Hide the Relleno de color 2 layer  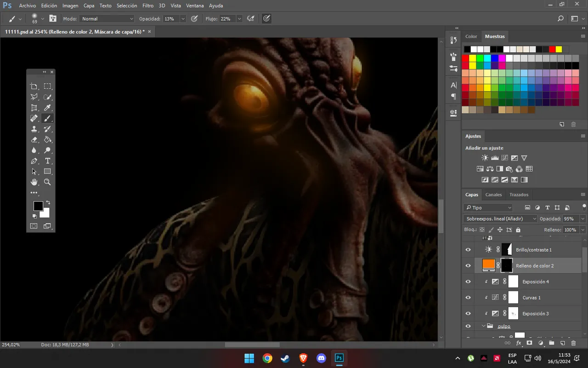[468, 266]
